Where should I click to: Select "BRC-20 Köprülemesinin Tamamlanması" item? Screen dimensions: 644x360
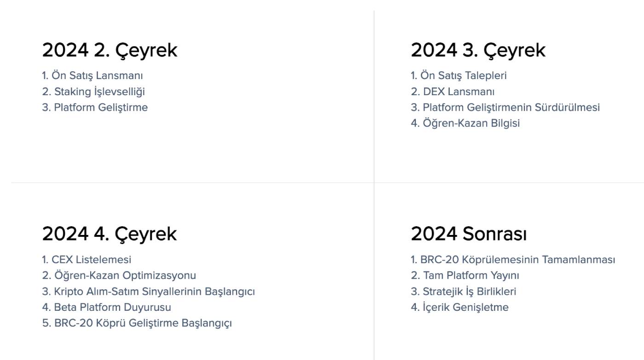[x=518, y=260]
